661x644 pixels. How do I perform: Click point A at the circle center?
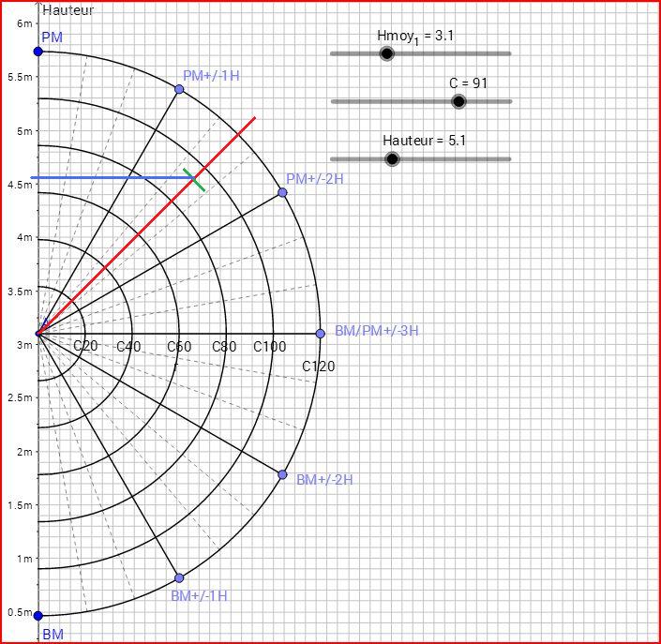click(38, 333)
